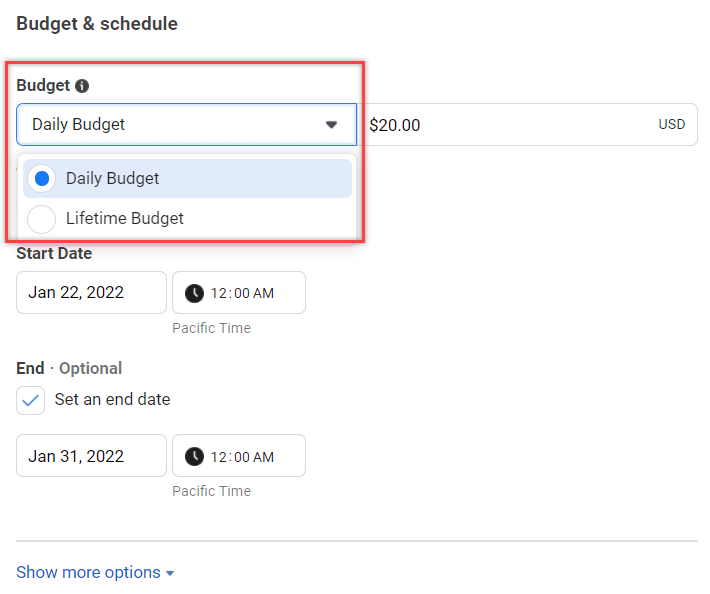Expand Show more options
This screenshot has width=710, height=594.
(95, 572)
